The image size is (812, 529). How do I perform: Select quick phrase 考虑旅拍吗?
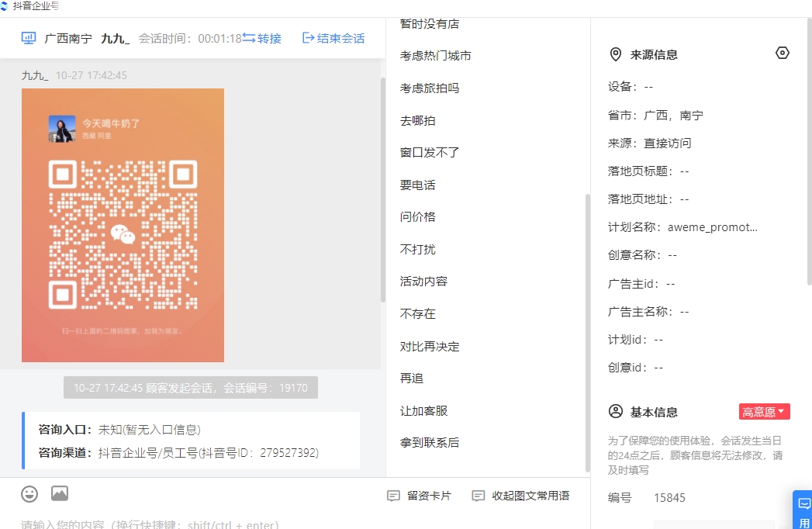[430, 88]
